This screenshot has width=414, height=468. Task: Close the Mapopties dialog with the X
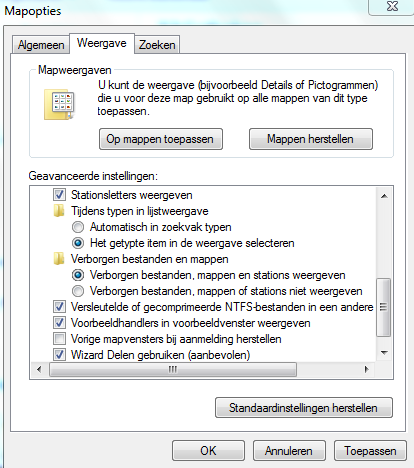point(392,6)
